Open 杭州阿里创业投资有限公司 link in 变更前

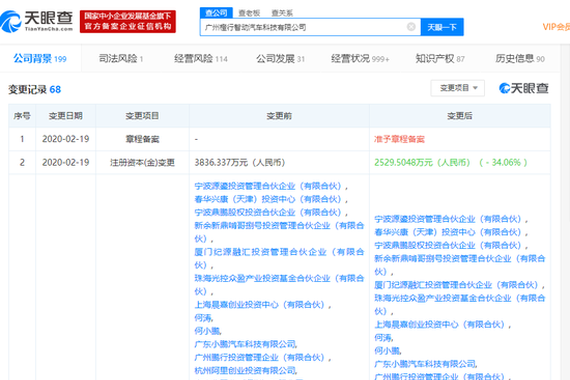[x=245, y=371]
